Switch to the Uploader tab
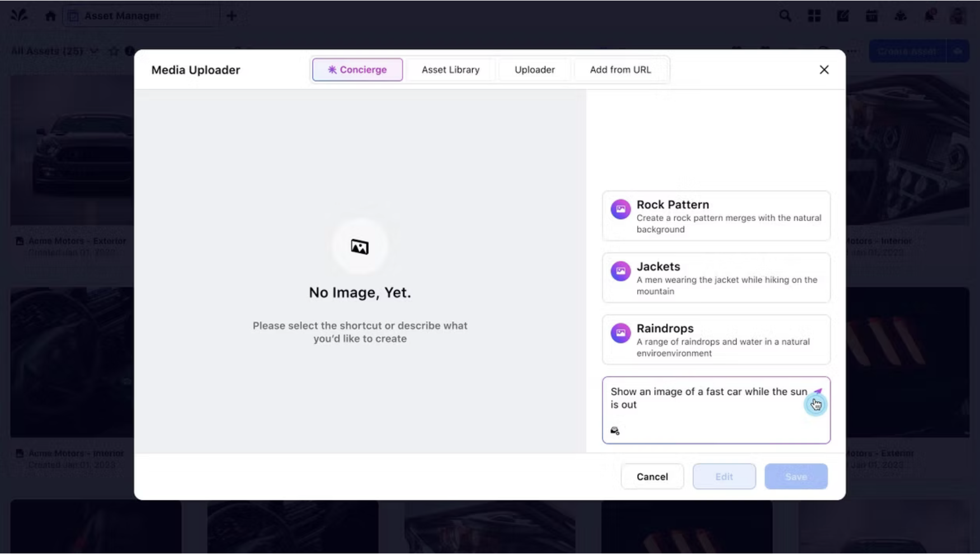This screenshot has width=980, height=554. (535, 69)
